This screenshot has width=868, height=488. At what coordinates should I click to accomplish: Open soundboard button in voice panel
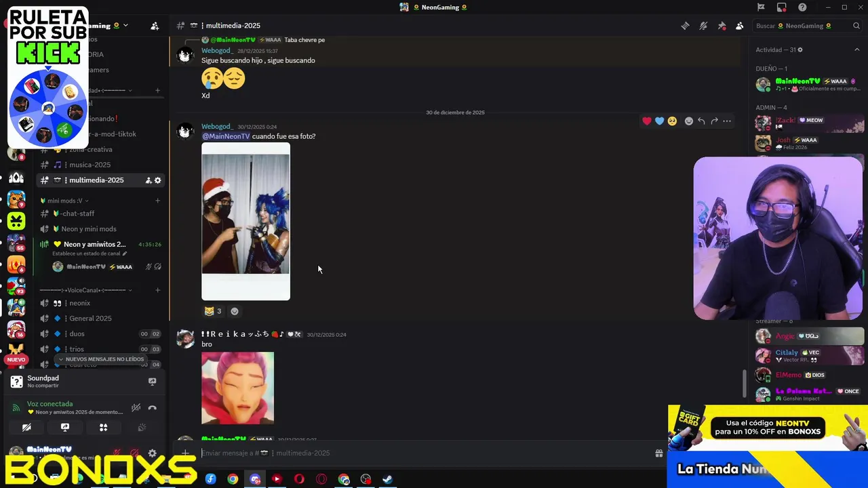pyautogui.click(x=142, y=428)
